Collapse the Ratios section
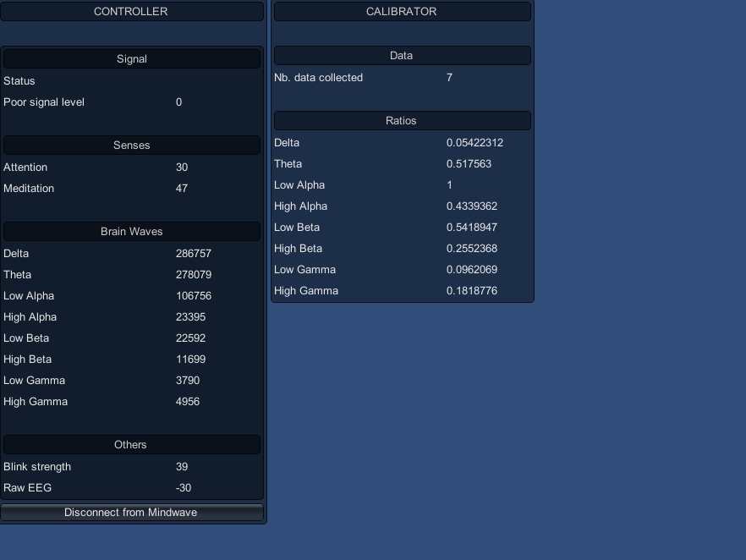The width and height of the screenshot is (746, 560). (x=403, y=120)
